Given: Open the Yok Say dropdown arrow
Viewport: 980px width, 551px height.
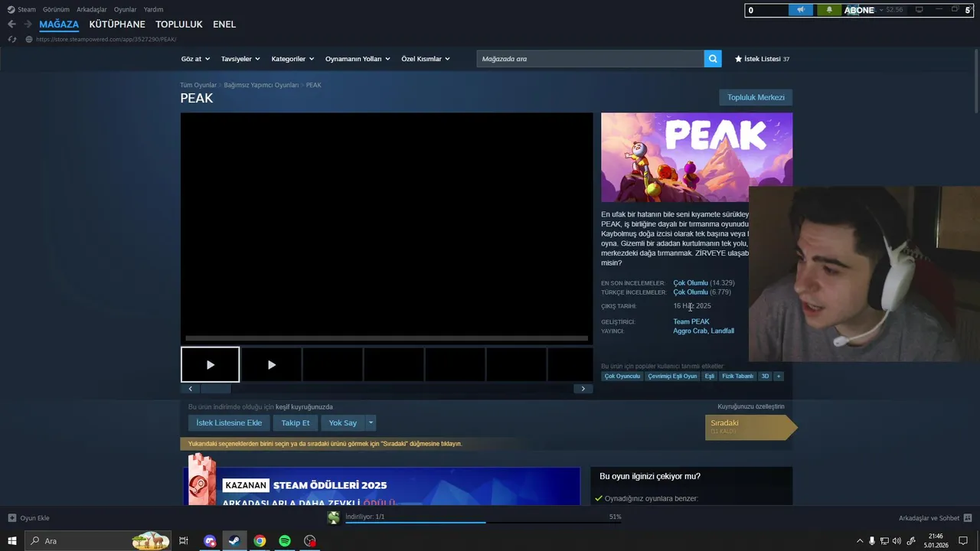Looking at the screenshot, I should tap(371, 422).
